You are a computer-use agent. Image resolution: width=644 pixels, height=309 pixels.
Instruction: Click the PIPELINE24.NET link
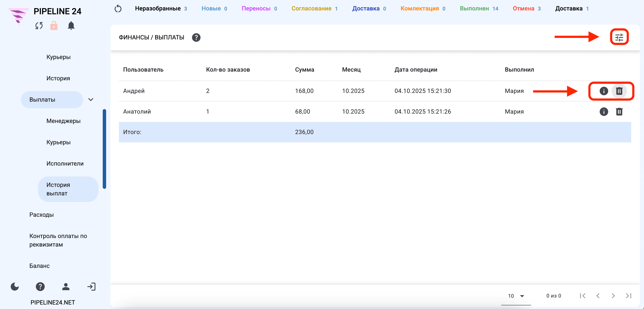point(53,302)
